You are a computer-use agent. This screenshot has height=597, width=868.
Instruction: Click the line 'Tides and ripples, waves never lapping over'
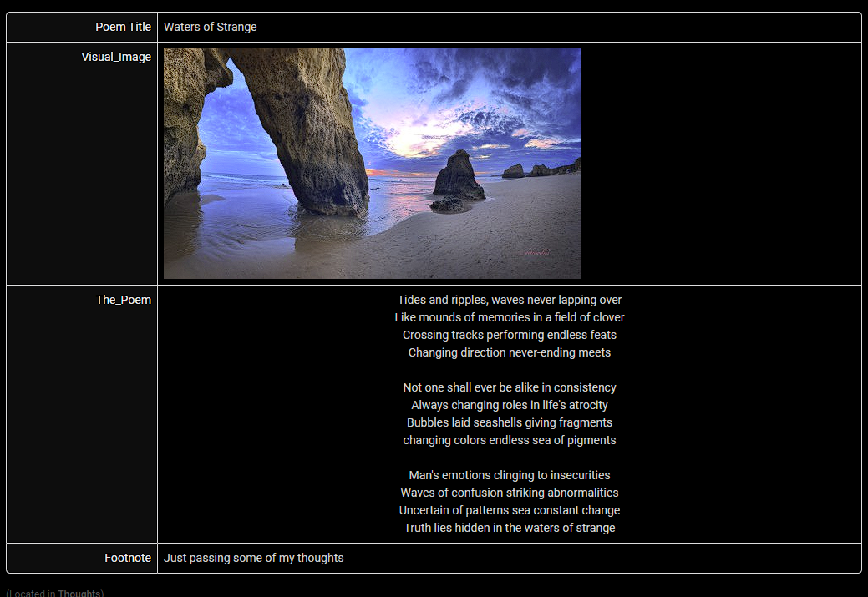click(x=509, y=300)
